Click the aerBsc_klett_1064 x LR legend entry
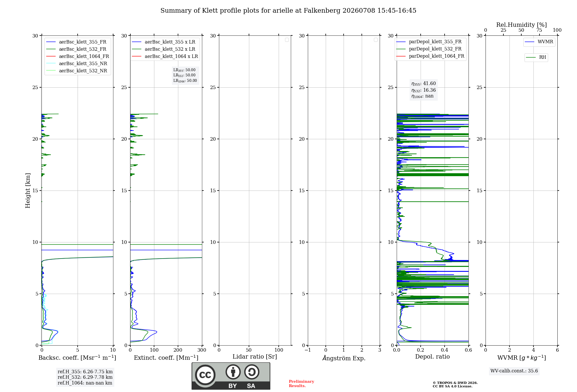The width and height of the screenshot is (577, 392). (165, 56)
